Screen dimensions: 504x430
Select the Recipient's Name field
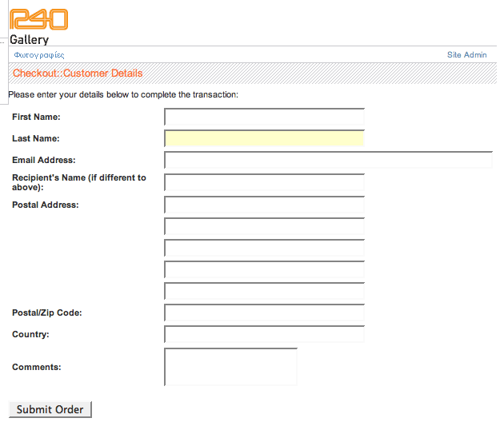coord(264,183)
